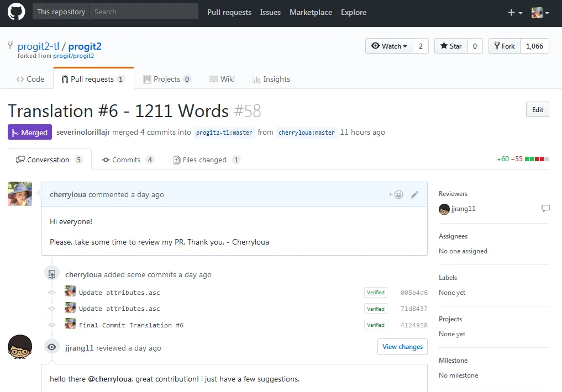Open jjrang11 link in reviewed line

click(x=79, y=348)
